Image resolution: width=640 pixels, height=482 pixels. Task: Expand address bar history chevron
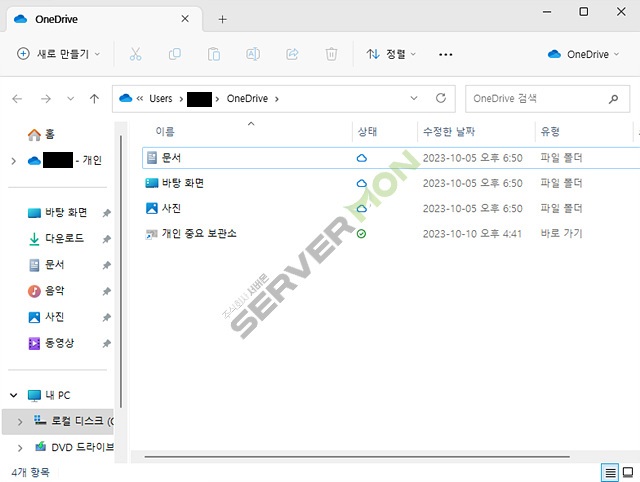point(414,98)
